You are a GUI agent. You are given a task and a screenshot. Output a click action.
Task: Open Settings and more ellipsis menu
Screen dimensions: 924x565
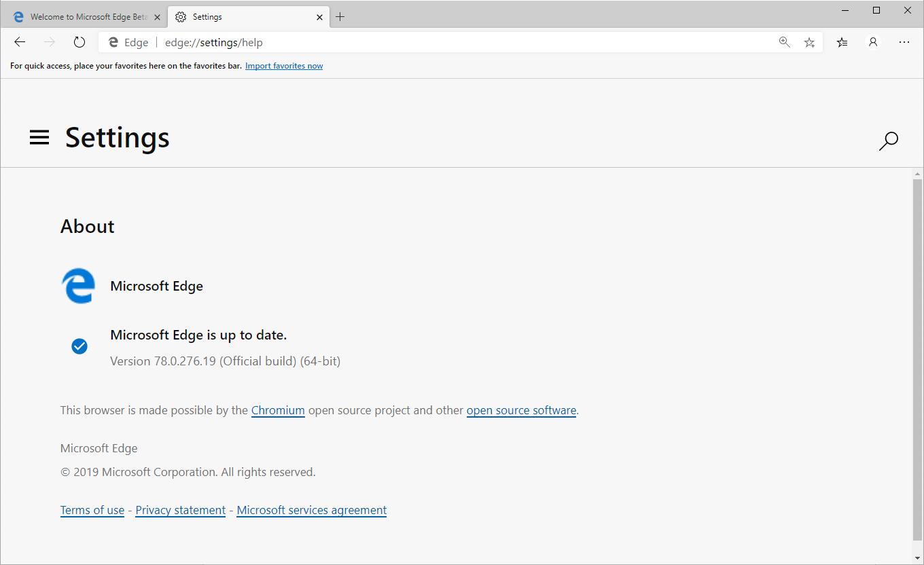click(x=904, y=42)
